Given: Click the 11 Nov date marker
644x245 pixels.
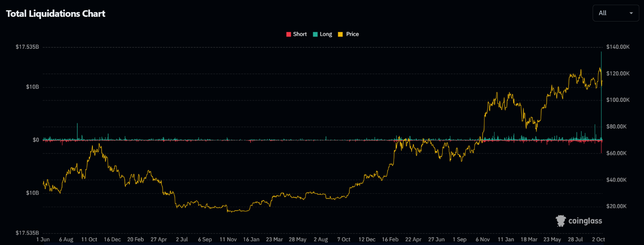Looking at the screenshot, I should coord(228,239).
